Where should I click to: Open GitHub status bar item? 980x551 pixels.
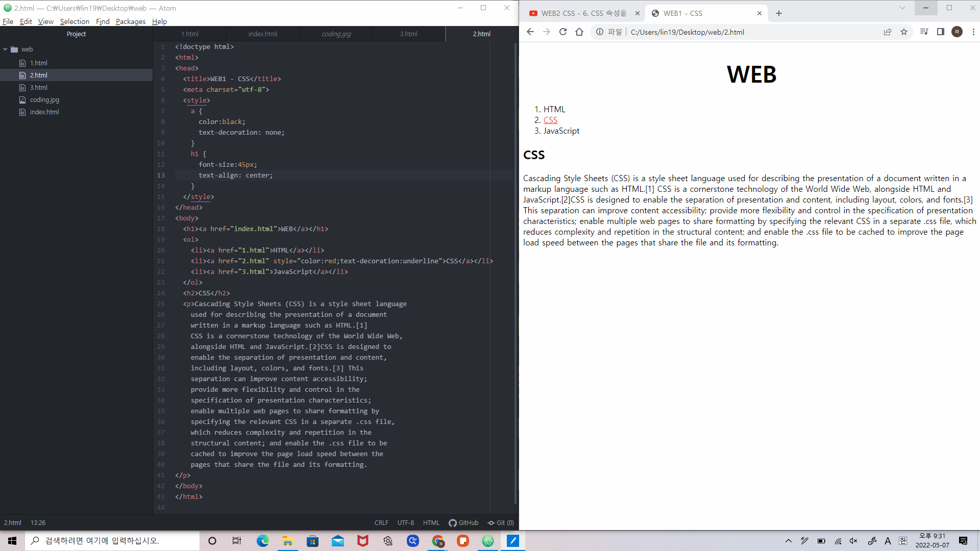[463, 522]
